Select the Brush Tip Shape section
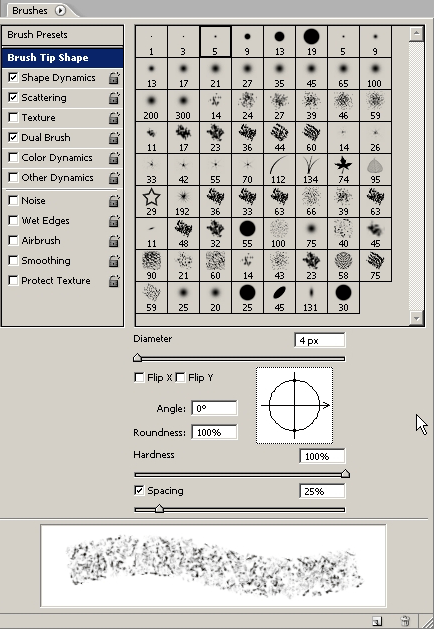Image resolution: width=434 pixels, height=629 pixels. click(x=63, y=58)
